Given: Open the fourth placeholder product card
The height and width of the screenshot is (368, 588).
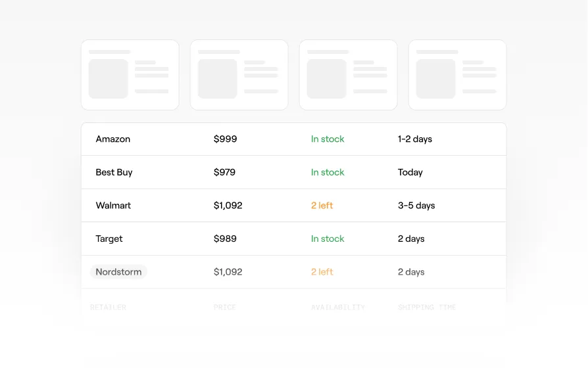Looking at the screenshot, I should (458, 75).
